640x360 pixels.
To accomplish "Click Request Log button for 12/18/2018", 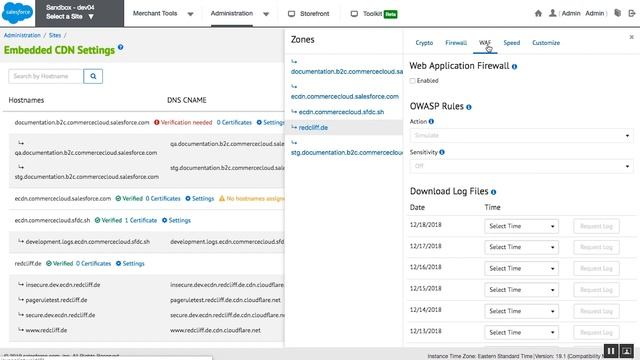I will click(596, 226).
